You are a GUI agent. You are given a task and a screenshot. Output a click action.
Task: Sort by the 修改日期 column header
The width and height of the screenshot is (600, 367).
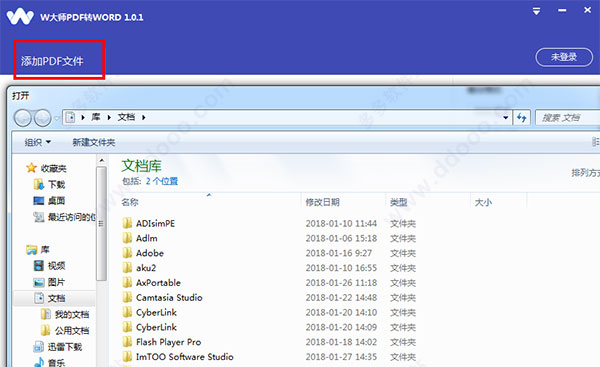[322, 202]
